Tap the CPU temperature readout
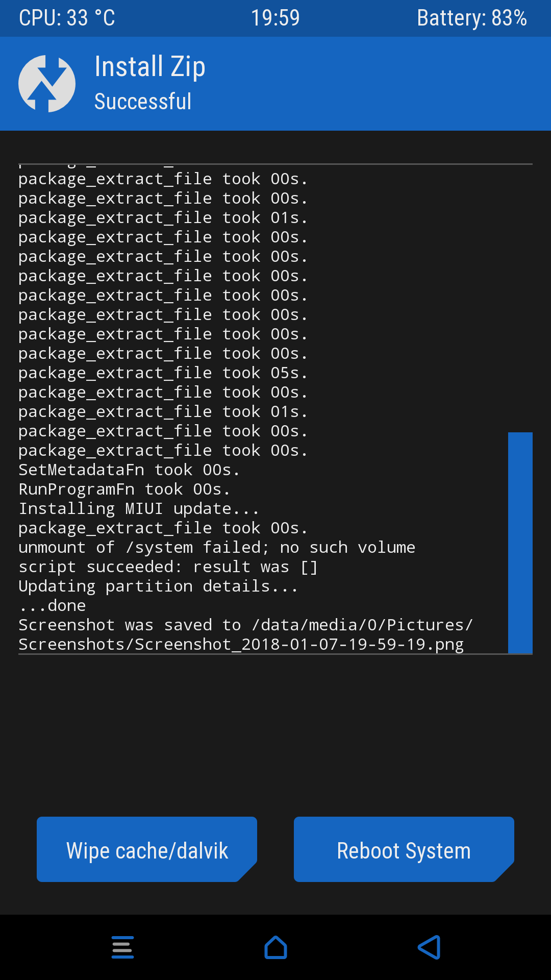This screenshot has height=980, width=551. pyautogui.click(x=67, y=18)
